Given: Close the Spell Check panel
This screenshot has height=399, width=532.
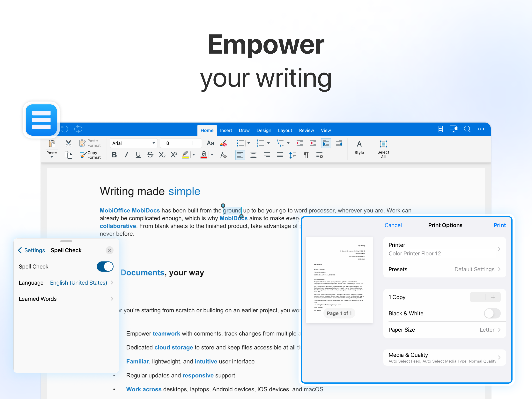Looking at the screenshot, I should (109, 250).
